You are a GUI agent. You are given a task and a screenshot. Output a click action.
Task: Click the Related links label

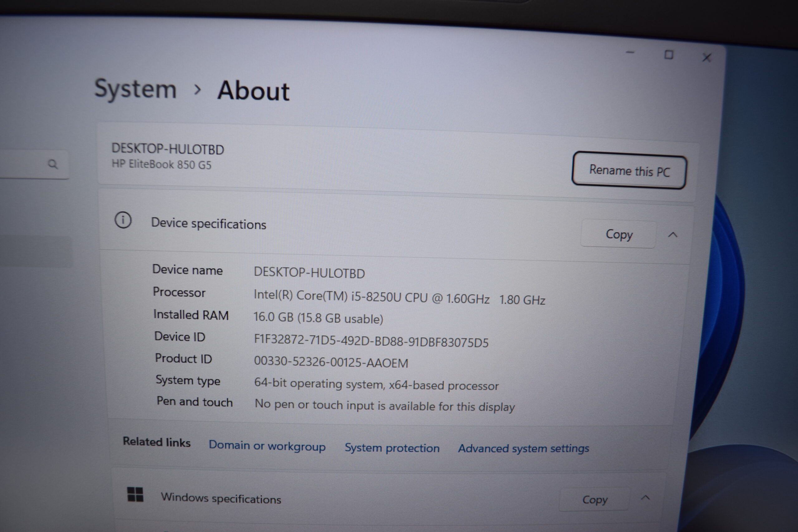tap(156, 442)
